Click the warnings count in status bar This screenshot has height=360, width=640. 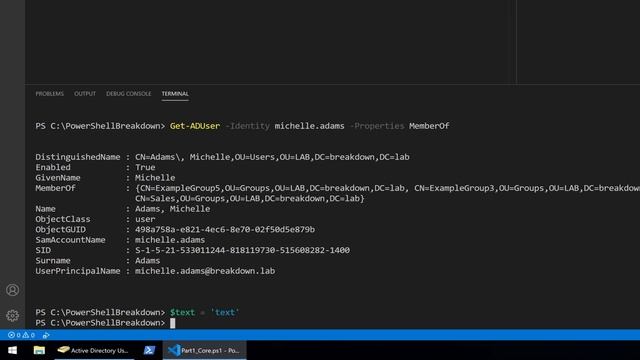pos(29,335)
